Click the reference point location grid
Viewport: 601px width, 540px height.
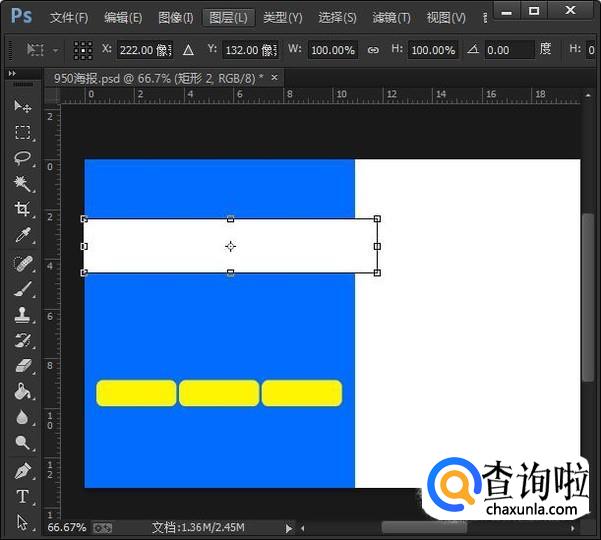[83, 50]
